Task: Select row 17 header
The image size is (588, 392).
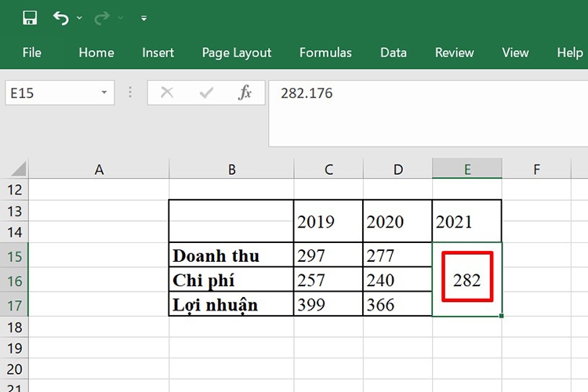Action: [14, 305]
